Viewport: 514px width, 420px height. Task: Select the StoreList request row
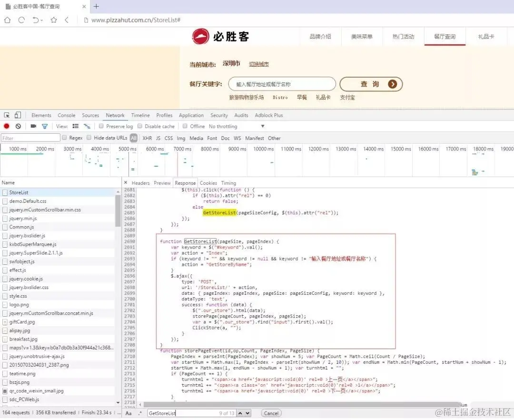coord(58,192)
